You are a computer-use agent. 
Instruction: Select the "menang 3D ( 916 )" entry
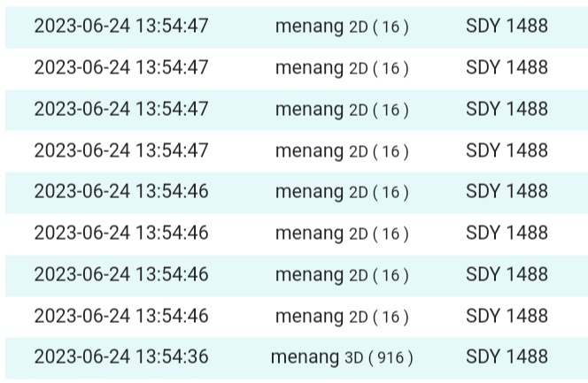tap(342, 356)
